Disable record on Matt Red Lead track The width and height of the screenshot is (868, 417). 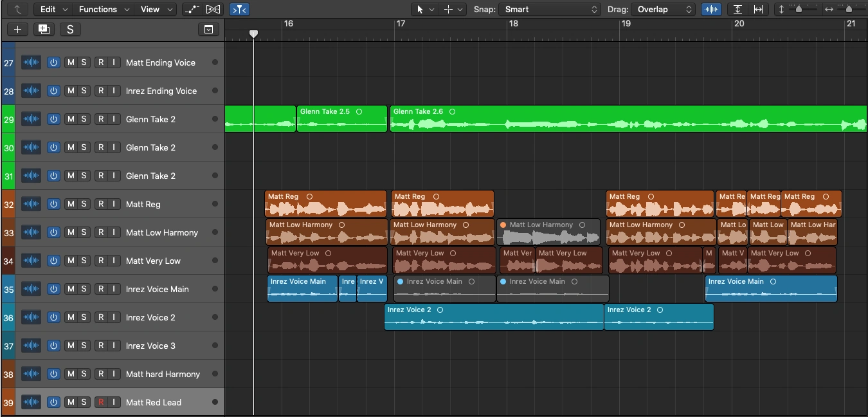click(x=101, y=402)
